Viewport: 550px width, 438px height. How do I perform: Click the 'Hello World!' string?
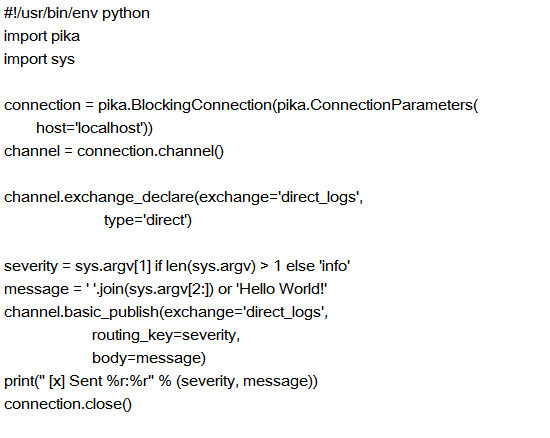pos(282,289)
